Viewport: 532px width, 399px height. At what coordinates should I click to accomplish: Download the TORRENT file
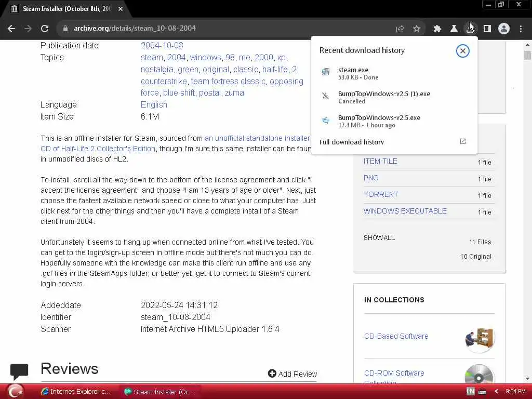pyautogui.click(x=381, y=194)
